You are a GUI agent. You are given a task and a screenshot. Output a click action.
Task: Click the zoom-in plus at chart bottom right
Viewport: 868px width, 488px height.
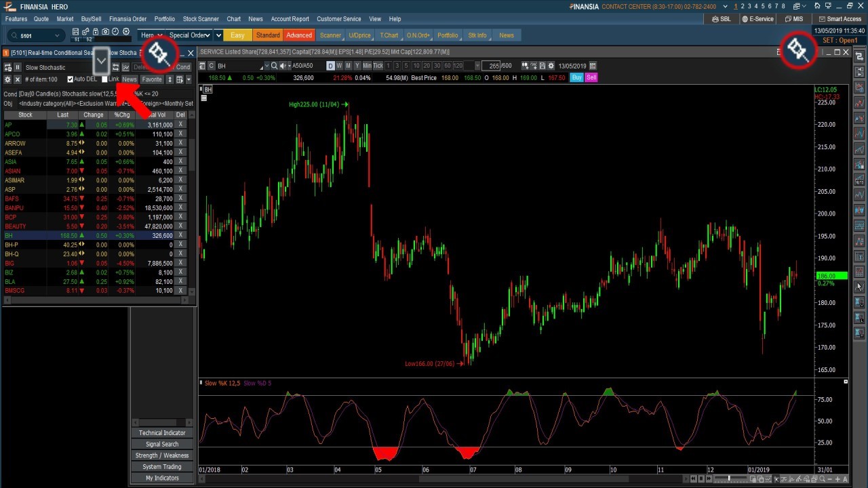tap(837, 479)
